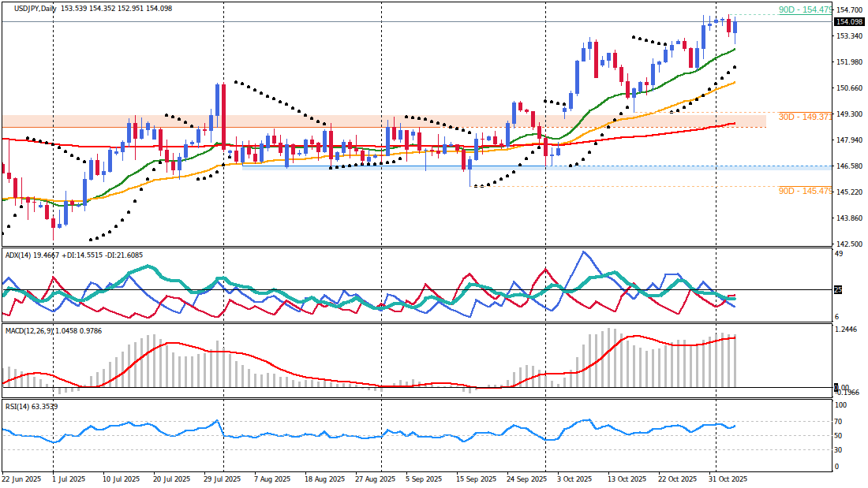This screenshot has height=488, width=868.
Task: Click the 27 Aug 2025 date label
Action: pyautogui.click(x=376, y=479)
